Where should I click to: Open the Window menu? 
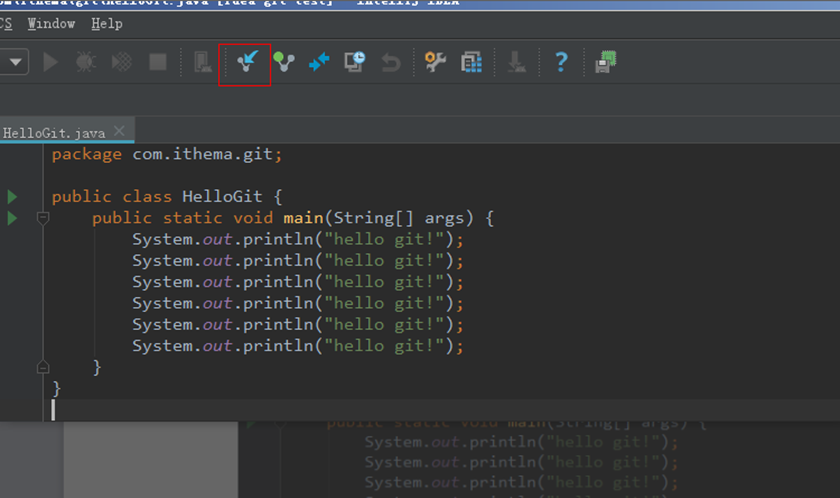coord(51,24)
